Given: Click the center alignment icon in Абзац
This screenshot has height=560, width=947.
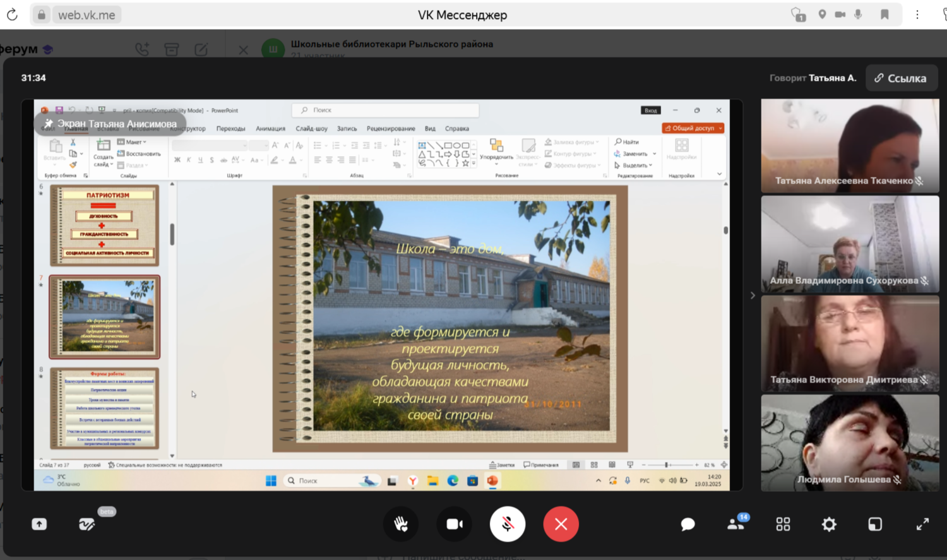Looking at the screenshot, I should click(329, 160).
